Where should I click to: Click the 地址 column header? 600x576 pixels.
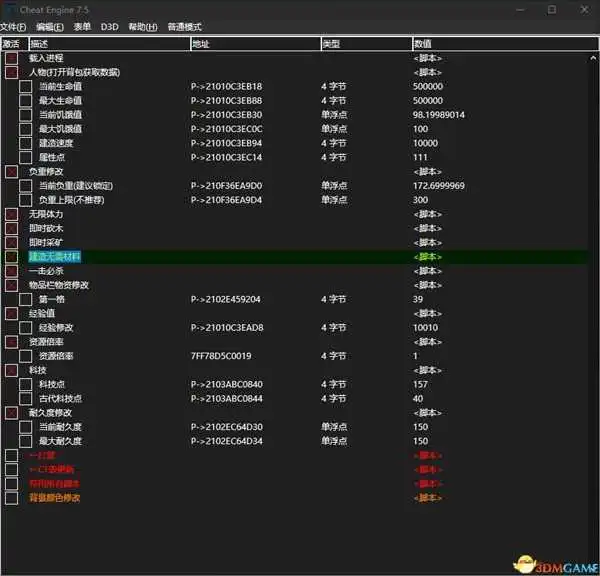(x=256, y=44)
